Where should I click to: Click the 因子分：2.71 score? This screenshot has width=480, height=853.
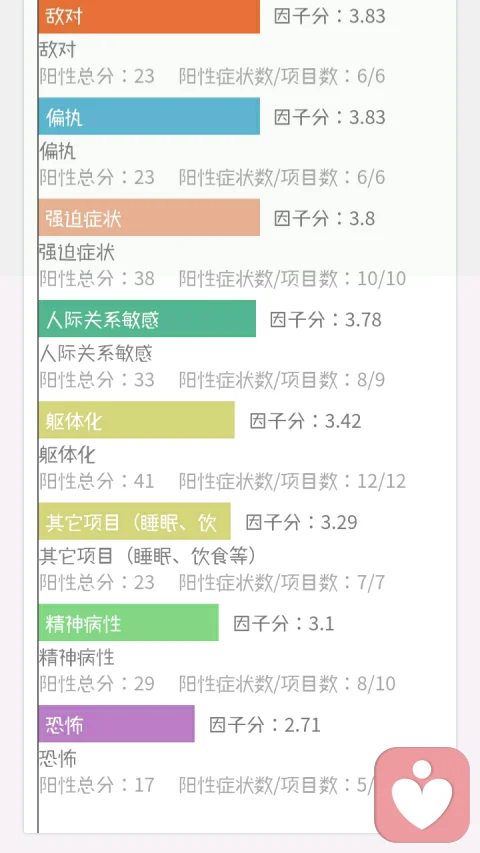point(265,725)
